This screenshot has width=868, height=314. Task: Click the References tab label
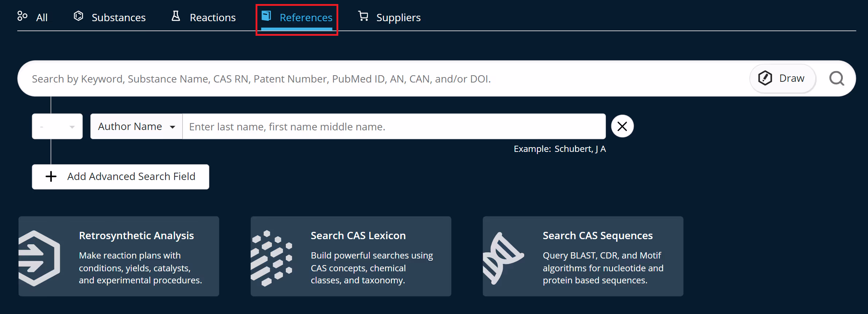click(x=306, y=17)
